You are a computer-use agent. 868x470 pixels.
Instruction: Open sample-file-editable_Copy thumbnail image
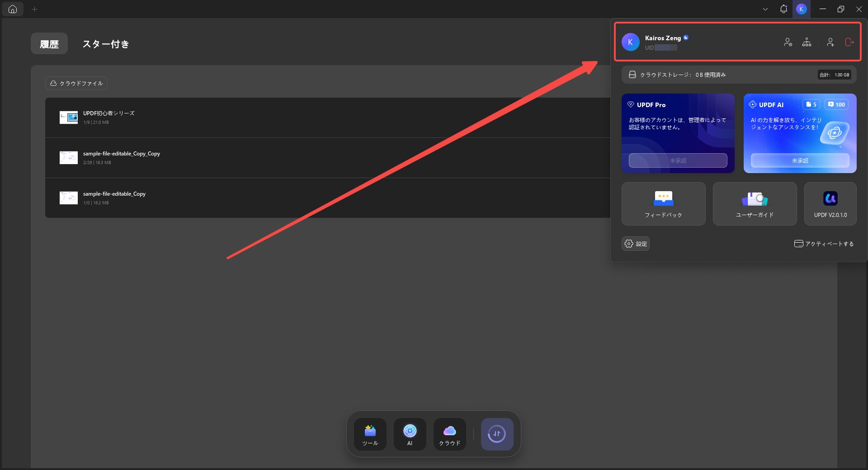pos(69,198)
